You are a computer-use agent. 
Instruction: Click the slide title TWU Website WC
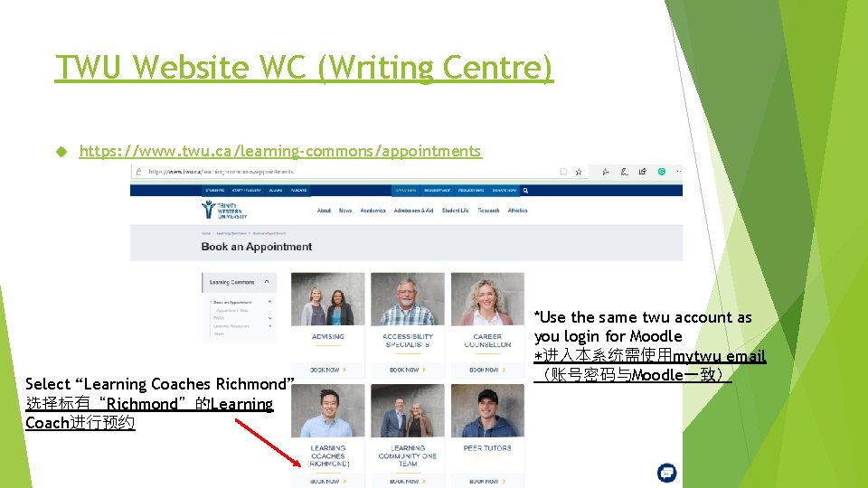click(304, 67)
